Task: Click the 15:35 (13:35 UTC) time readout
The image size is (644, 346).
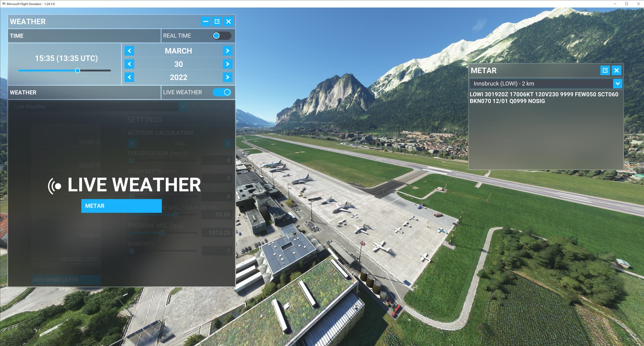Action: coord(66,58)
